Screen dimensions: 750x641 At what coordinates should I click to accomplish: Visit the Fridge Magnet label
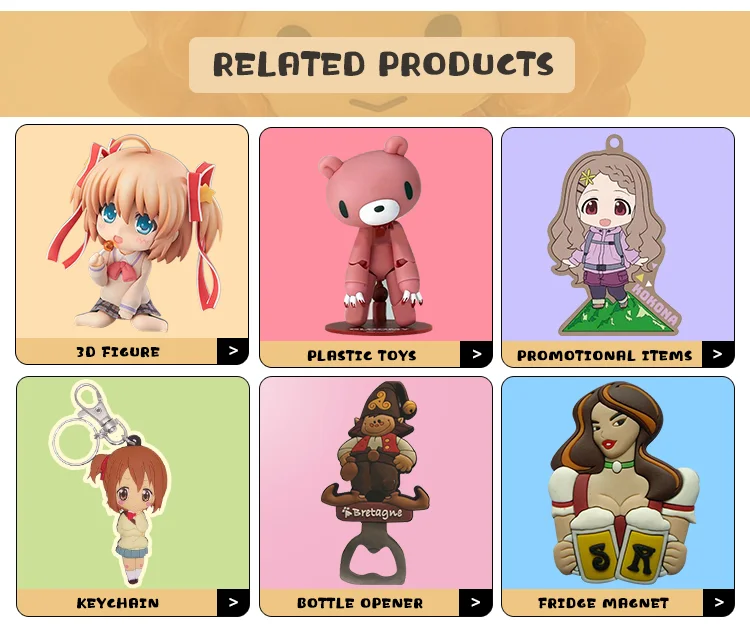(603, 603)
